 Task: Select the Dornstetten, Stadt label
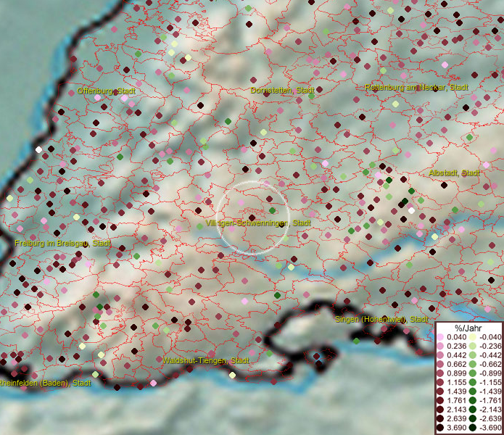281,91
